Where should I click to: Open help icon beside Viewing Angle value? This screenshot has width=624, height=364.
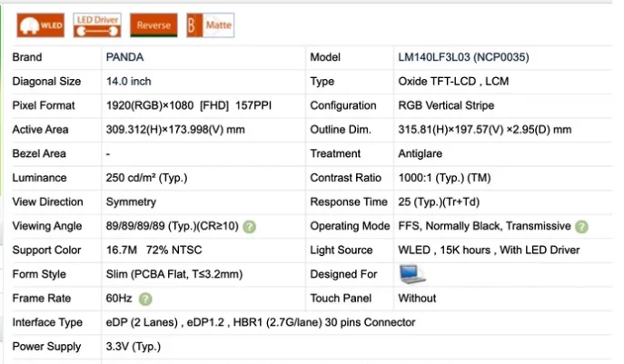[249, 226]
